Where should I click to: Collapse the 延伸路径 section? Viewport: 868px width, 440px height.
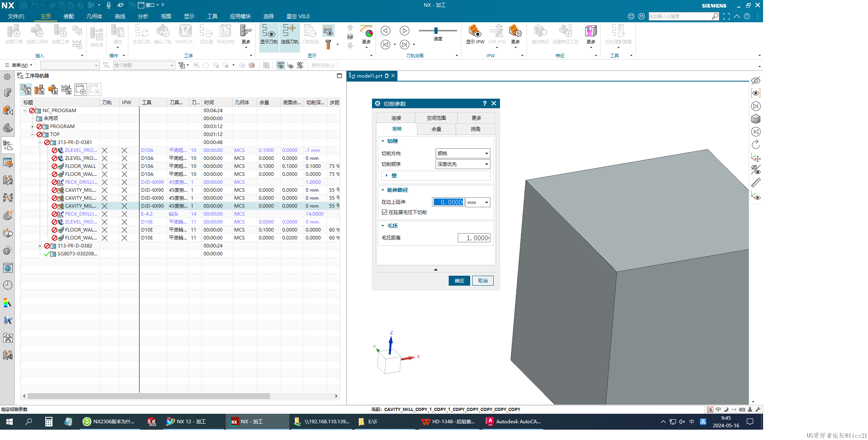coord(383,190)
